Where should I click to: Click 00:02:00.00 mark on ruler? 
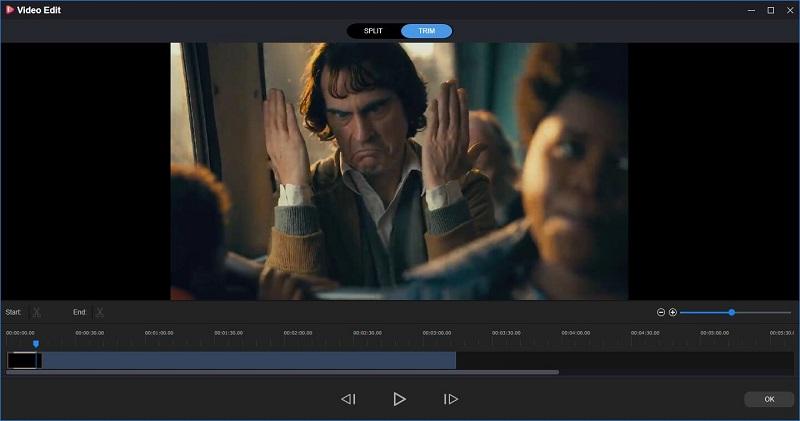[x=298, y=333]
